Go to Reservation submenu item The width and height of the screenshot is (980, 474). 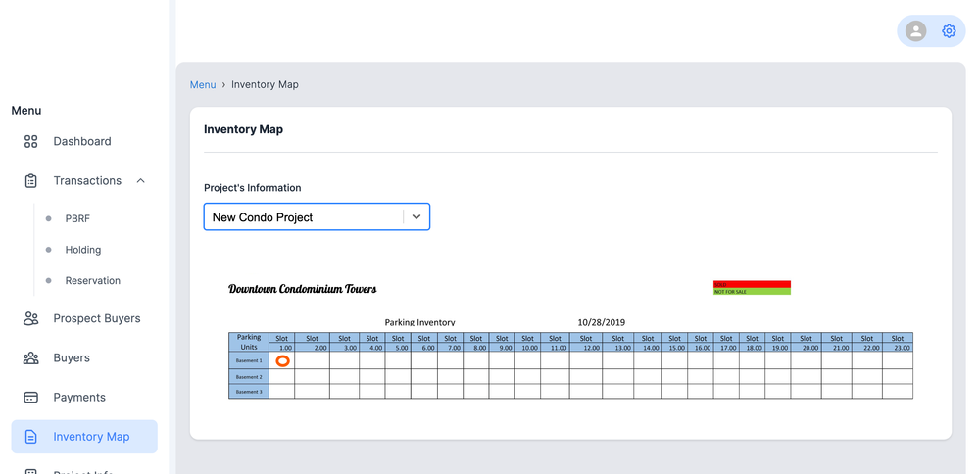(x=93, y=281)
